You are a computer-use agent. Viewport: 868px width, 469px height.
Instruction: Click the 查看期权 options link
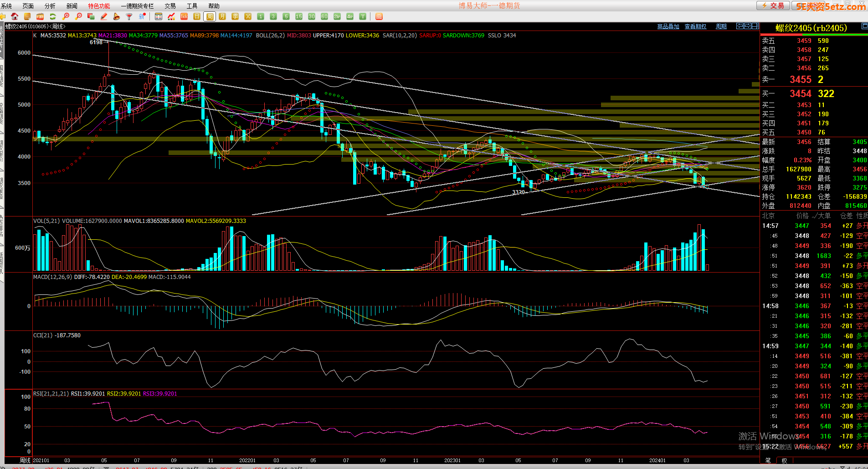click(695, 26)
